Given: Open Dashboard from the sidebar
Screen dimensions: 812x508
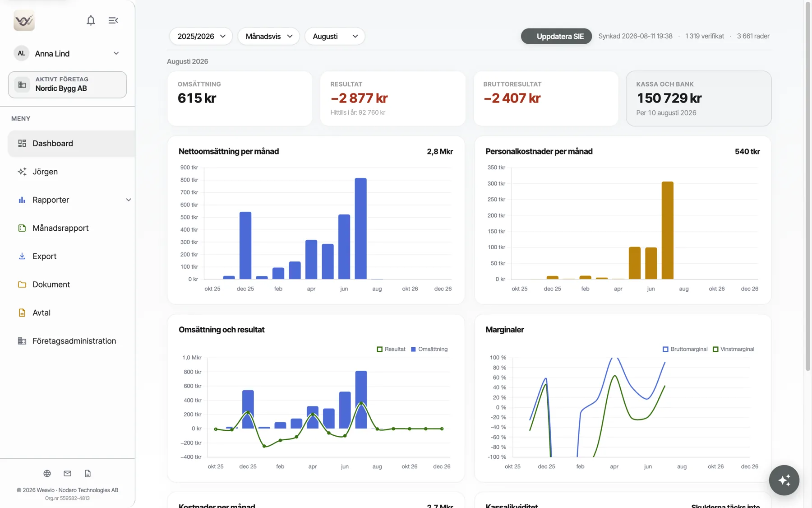Looking at the screenshot, I should pyautogui.click(x=71, y=143).
